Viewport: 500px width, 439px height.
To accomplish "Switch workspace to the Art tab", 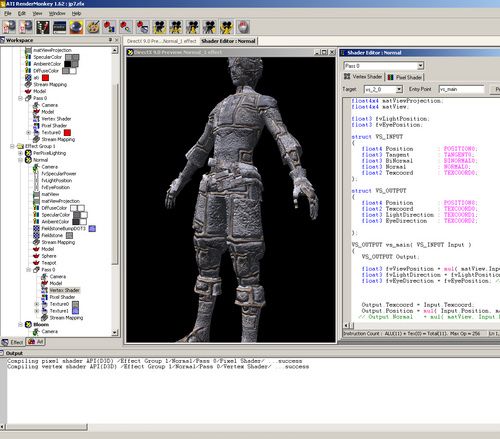I will 36,342.
